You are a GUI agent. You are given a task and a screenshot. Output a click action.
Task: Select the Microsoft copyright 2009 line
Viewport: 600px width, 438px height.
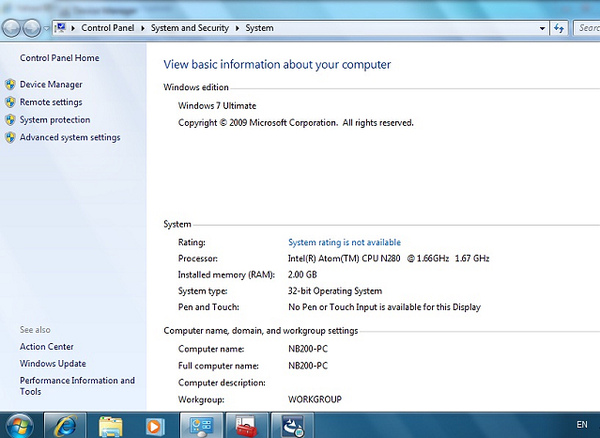coord(296,123)
